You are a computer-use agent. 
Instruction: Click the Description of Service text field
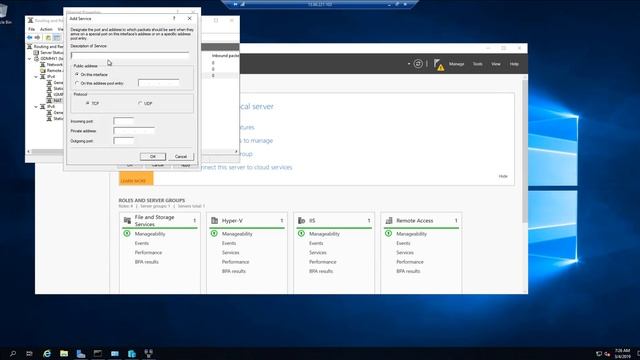tap(130, 55)
